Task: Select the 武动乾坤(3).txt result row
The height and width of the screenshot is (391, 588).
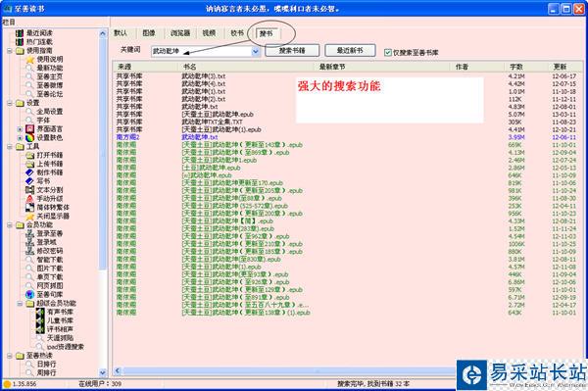Action: pyautogui.click(x=347, y=76)
